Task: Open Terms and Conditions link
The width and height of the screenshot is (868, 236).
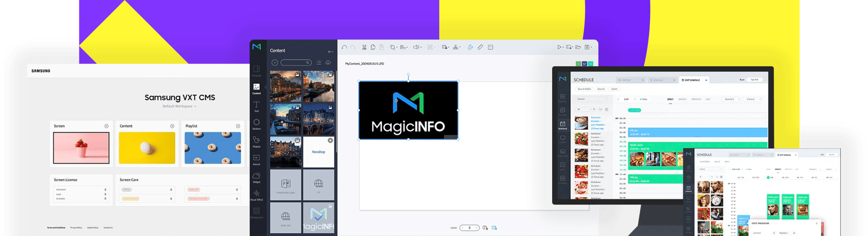Action: pos(56,228)
